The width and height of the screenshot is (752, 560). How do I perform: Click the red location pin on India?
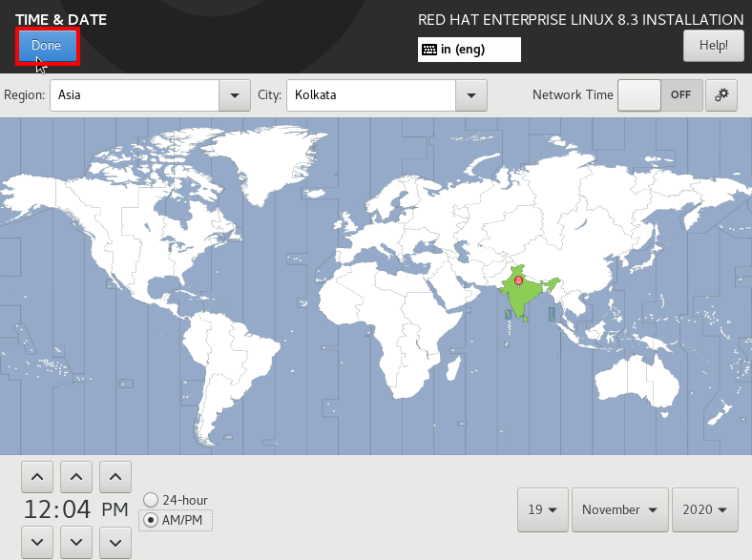point(518,281)
